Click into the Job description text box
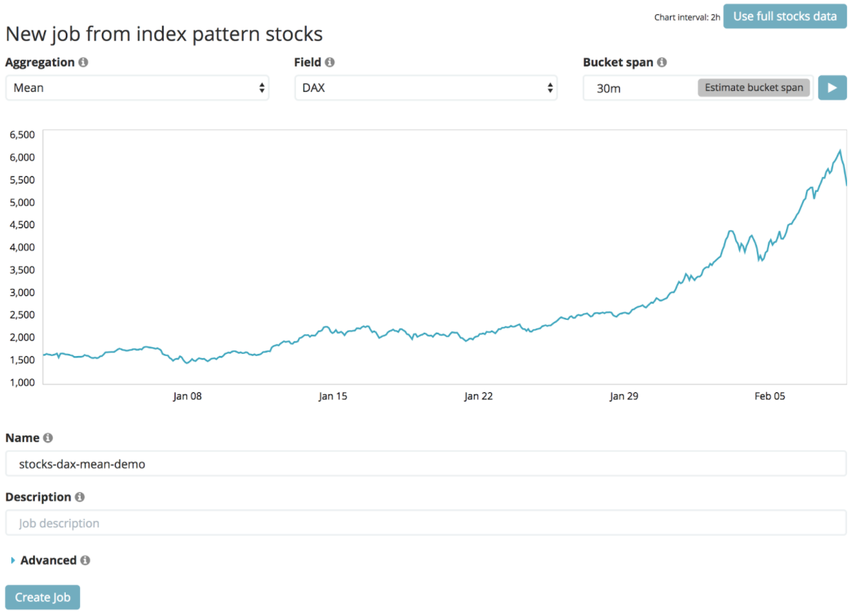 tap(426, 523)
